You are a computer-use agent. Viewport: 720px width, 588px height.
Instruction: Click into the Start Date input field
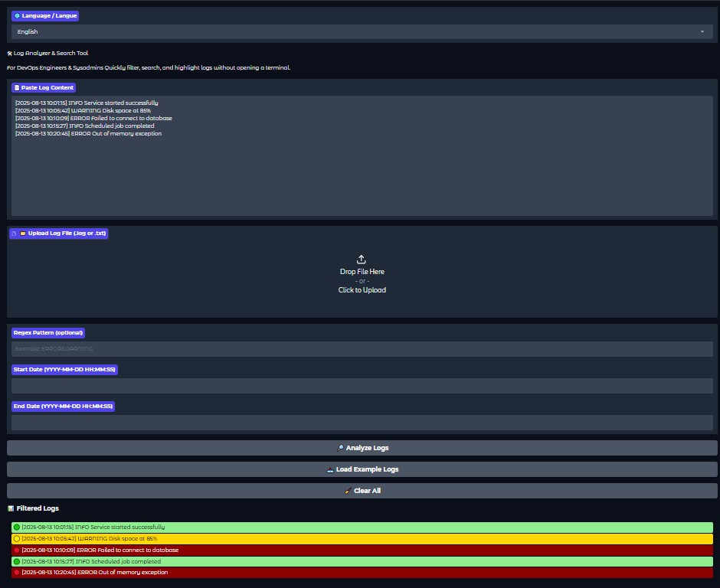tap(362, 386)
